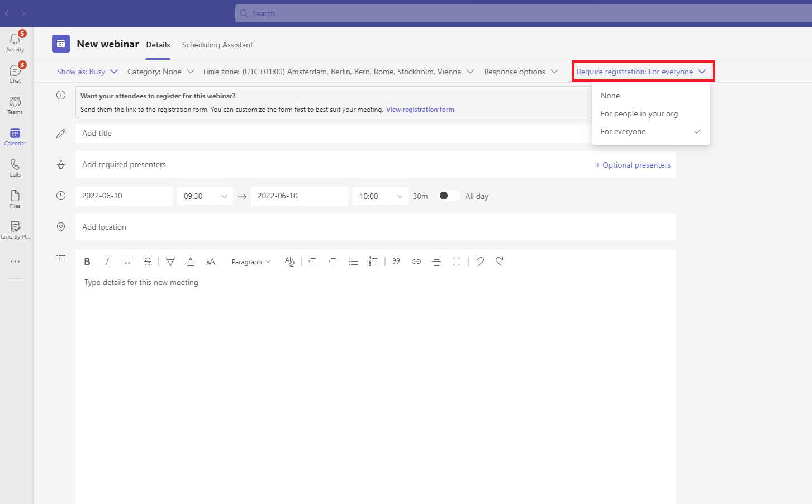Image resolution: width=812 pixels, height=504 pixels.
Task: Increase paragraph indent
Action: [333, 261]
